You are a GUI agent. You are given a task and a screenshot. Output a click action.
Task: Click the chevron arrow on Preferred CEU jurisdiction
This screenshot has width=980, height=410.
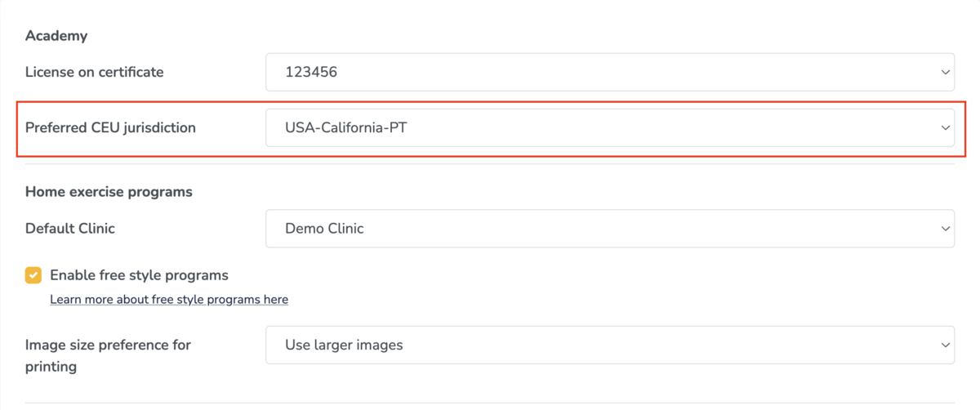click(945, 128)
